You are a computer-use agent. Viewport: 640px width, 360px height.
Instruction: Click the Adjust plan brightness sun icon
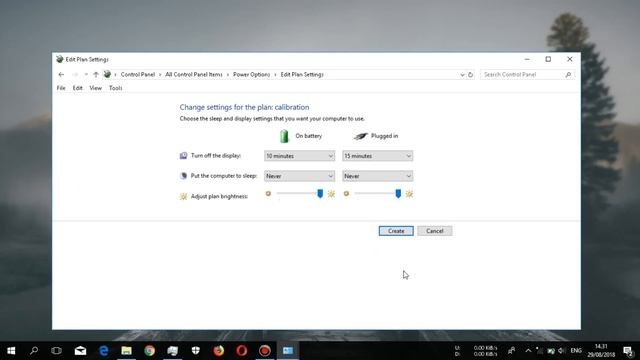[184, 197]
